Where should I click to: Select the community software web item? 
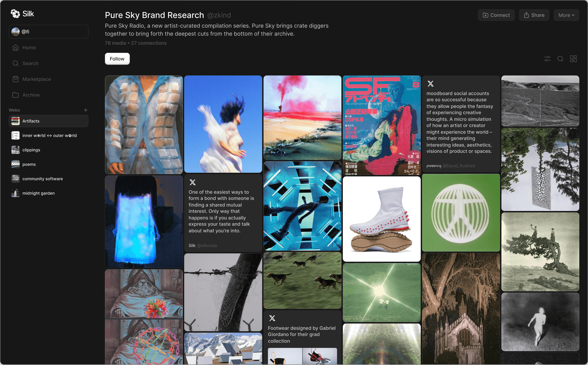[42, 179]
